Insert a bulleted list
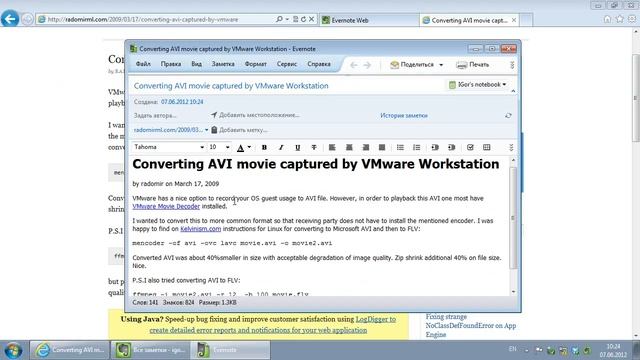 400,147
